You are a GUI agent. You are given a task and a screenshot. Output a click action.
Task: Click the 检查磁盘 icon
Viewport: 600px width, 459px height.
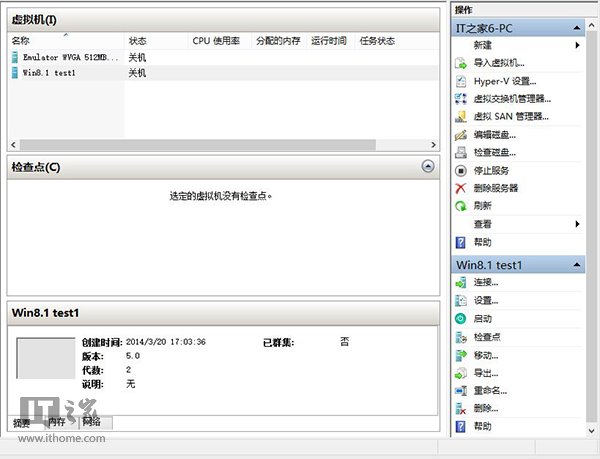coord(461,152)
